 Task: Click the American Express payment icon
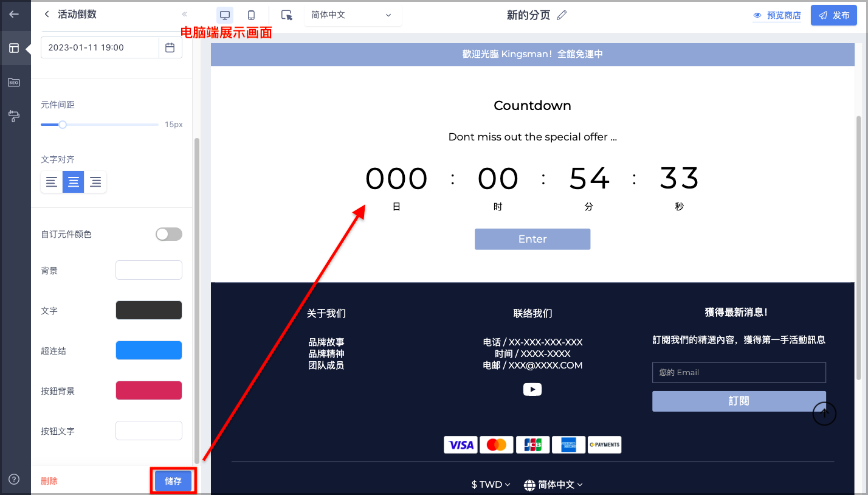point(569,445)
